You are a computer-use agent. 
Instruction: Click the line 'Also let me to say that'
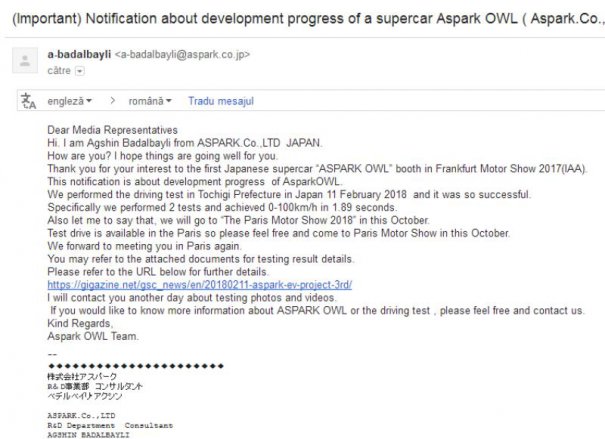pyautogui.click(x=238, y=220)
